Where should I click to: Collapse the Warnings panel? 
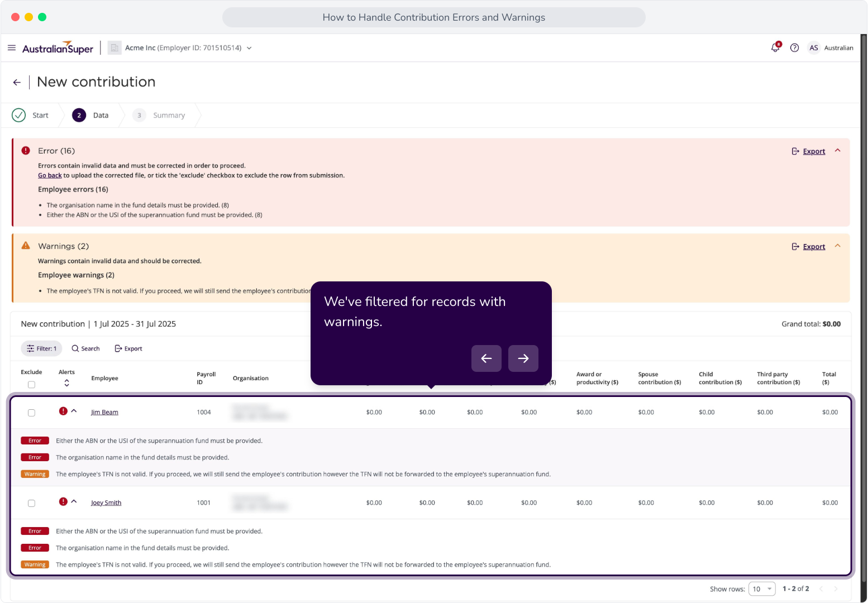pyautogui.click(x=838, y=246)
